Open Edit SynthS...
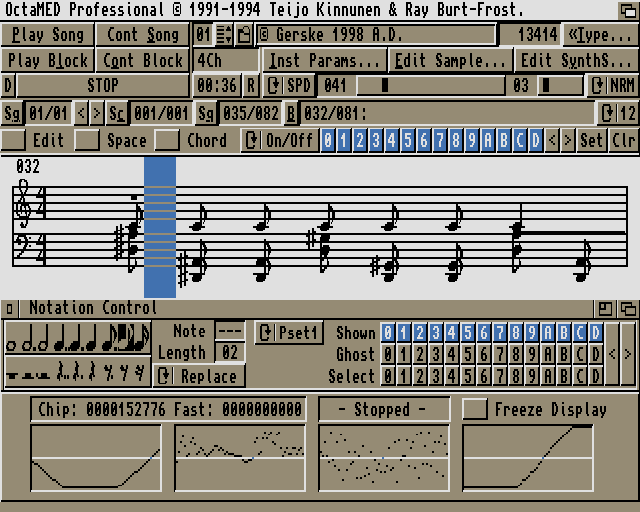The width and height of the screenshot is (640, 512). [576, 60]
